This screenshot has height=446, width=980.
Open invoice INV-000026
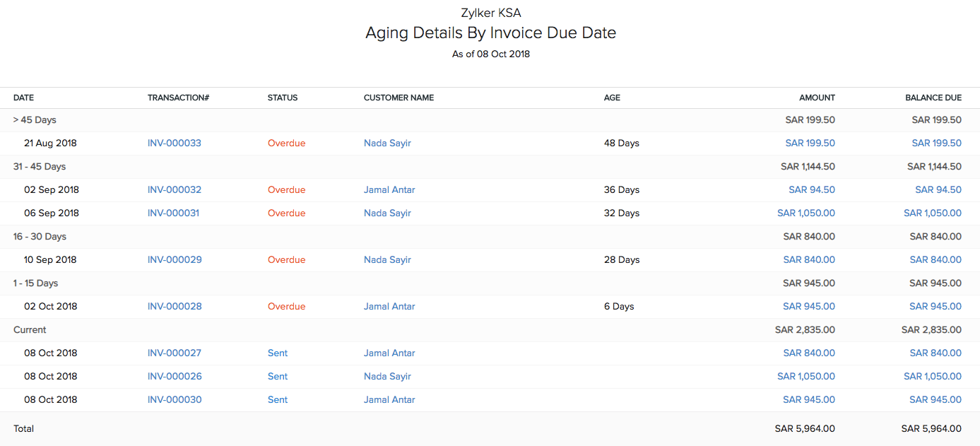pyautogui.click(x=173, y=376)
